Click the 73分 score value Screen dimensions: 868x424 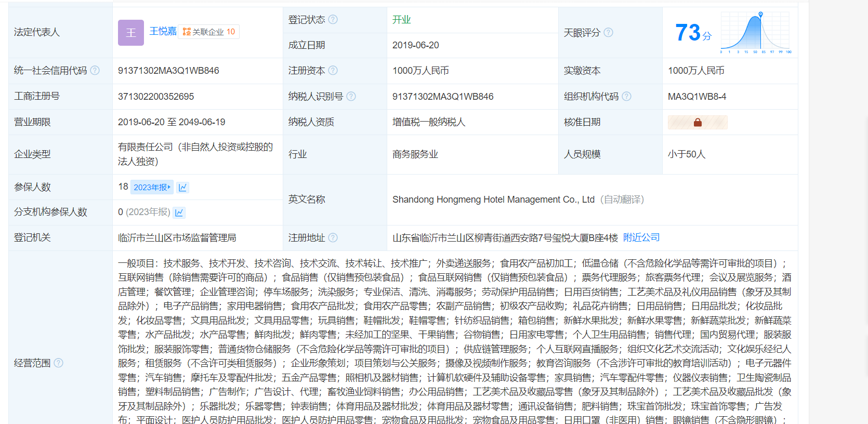[693, 33]
